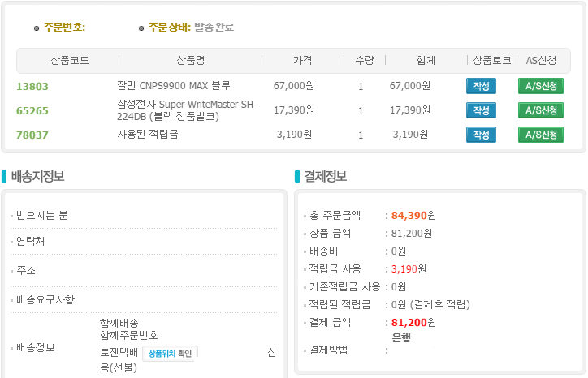
Task: Request A/S신청 for 삼성전자 Super-WriteMaster
Action: (x=541, y=110)
